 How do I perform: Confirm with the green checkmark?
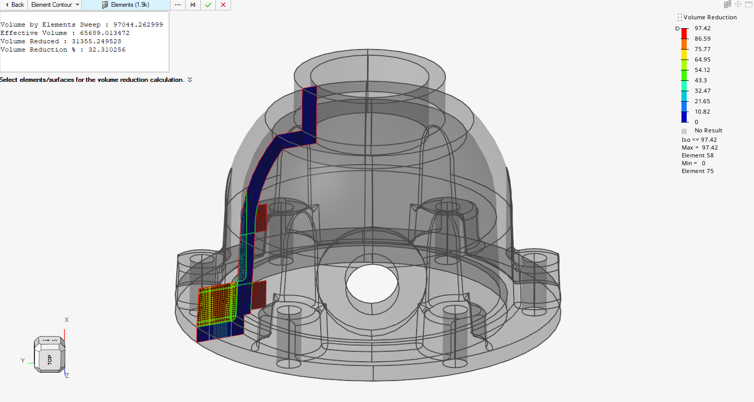208,5
